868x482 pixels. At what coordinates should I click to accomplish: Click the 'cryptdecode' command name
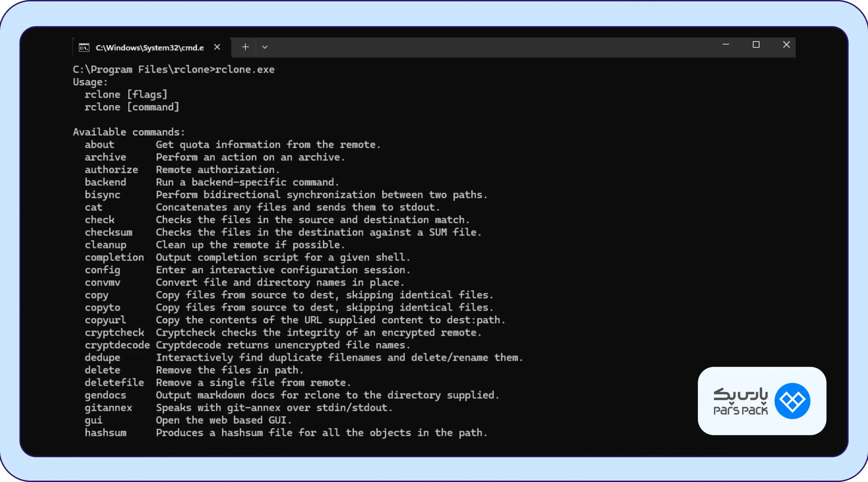117,345
